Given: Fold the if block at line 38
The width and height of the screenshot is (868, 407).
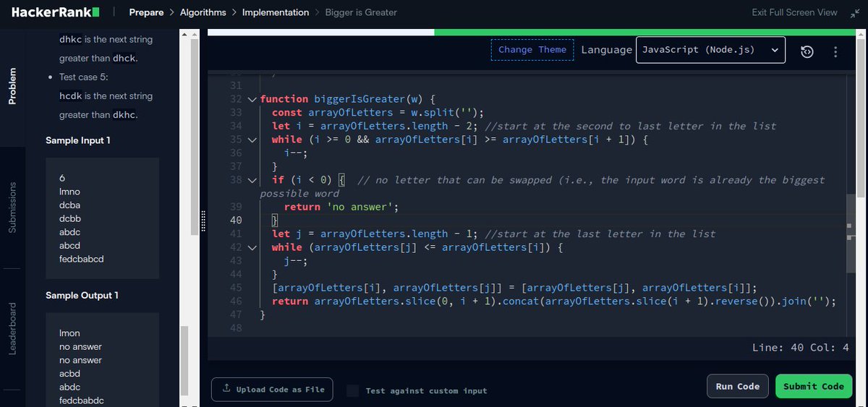Looking at the screenshot, I should [252, 180].
